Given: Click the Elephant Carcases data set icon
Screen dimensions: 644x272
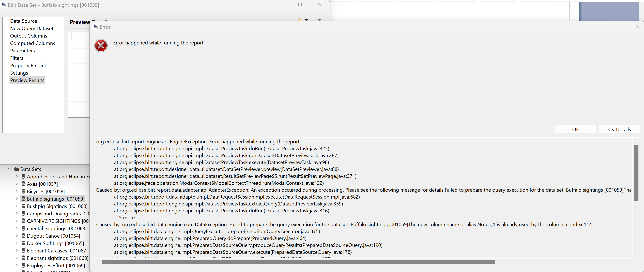Looking at the screenshot, I should click(x=23, y=250).
